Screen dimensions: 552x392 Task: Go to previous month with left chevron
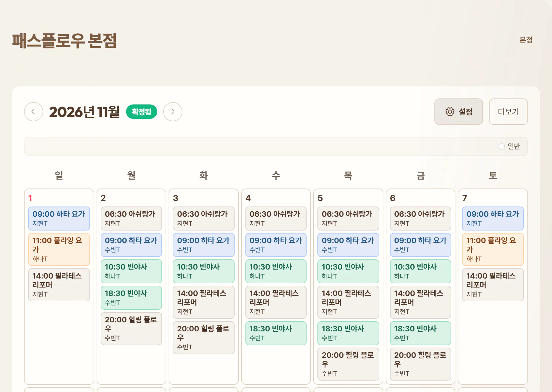point(34,112)
